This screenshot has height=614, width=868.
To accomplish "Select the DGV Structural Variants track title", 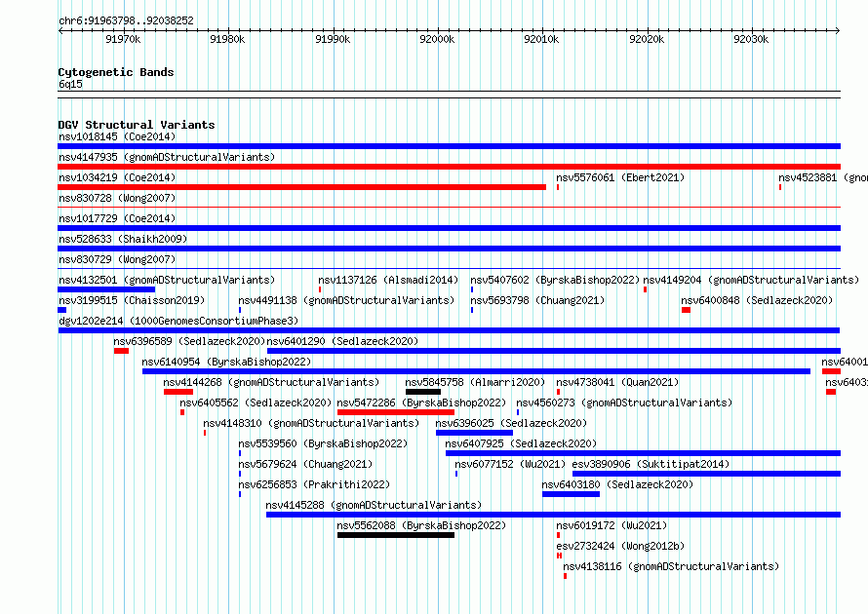I will (137, 125).
